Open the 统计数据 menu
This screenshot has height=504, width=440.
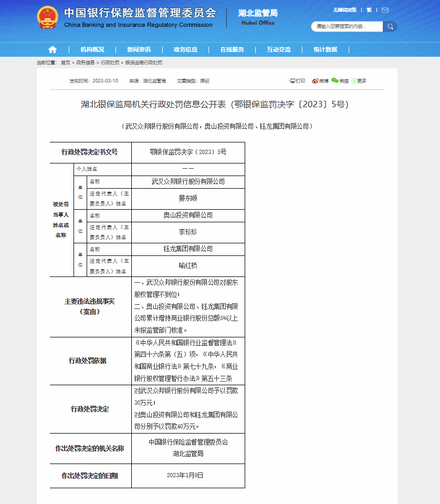(326, 49)
